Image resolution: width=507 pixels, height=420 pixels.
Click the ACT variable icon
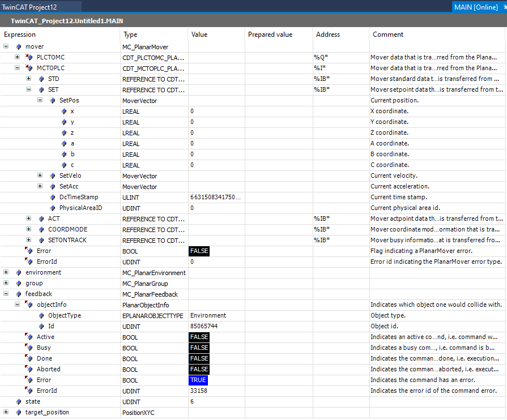[41, 218]
